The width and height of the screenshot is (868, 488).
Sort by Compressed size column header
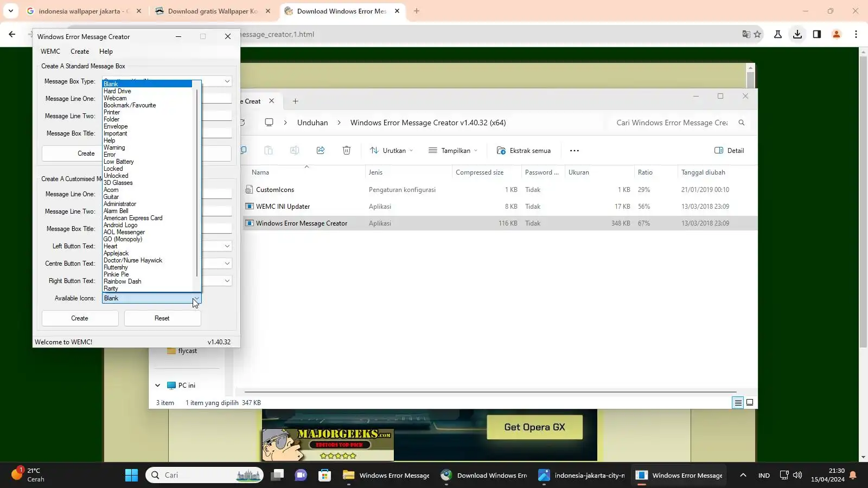pos(480,172)
